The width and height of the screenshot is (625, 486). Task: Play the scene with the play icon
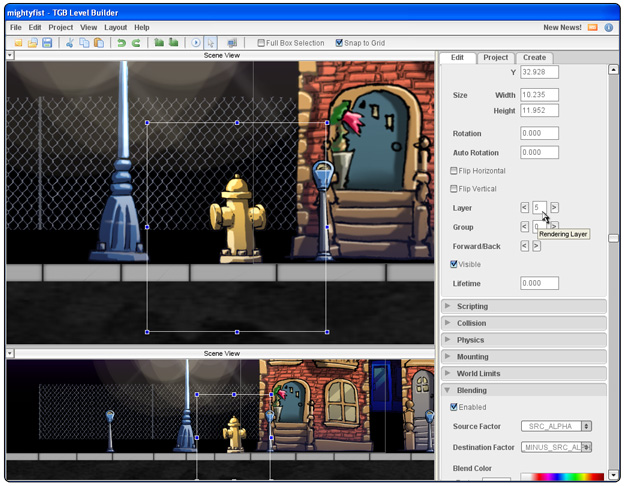[196, 43]
